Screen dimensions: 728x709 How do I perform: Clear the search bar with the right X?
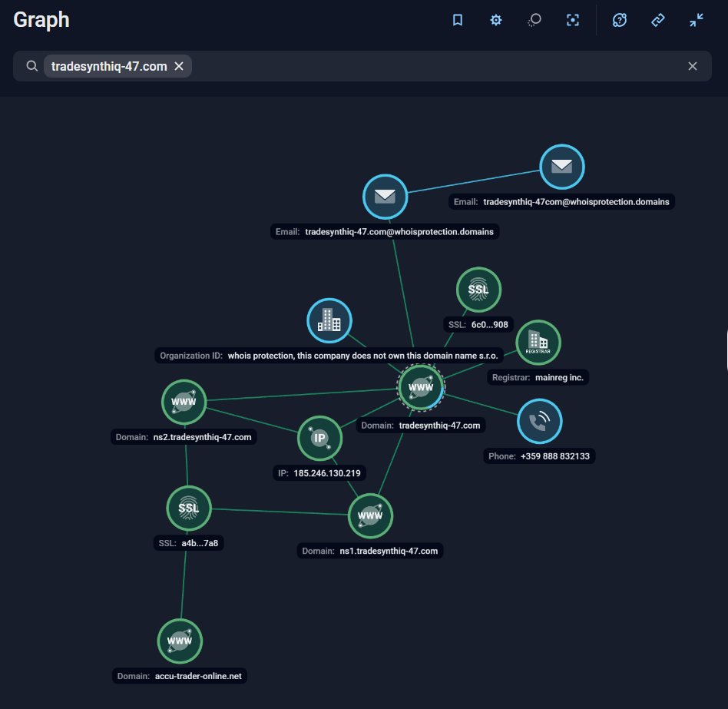coord(692,66)
